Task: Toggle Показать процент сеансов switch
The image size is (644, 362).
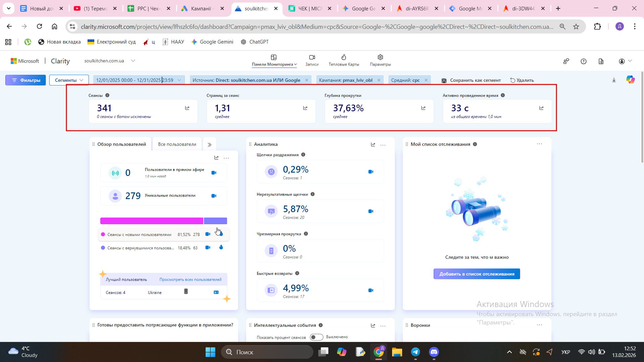Action: tap(316, 337)
